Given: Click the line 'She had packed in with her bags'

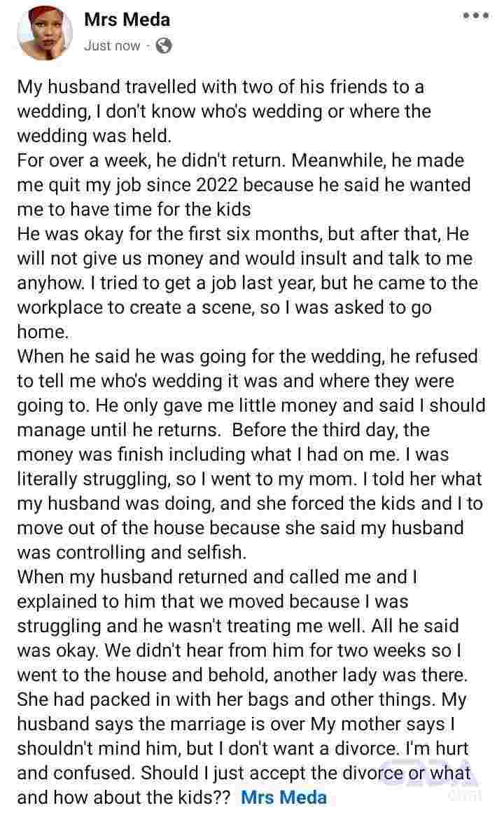Looking at the screenshot, I should [x=241, y=699].
